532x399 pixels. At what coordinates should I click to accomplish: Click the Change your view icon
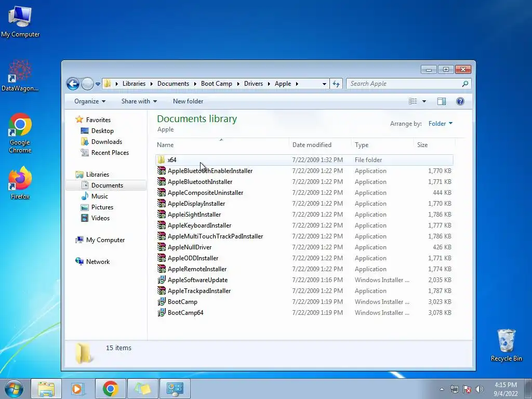tap(413, 101)
